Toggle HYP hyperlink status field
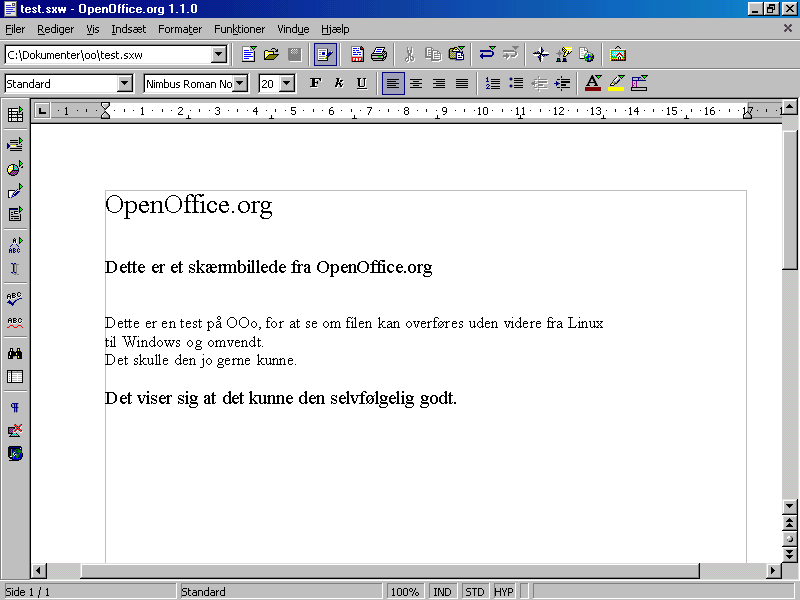 tap(504, 592)
